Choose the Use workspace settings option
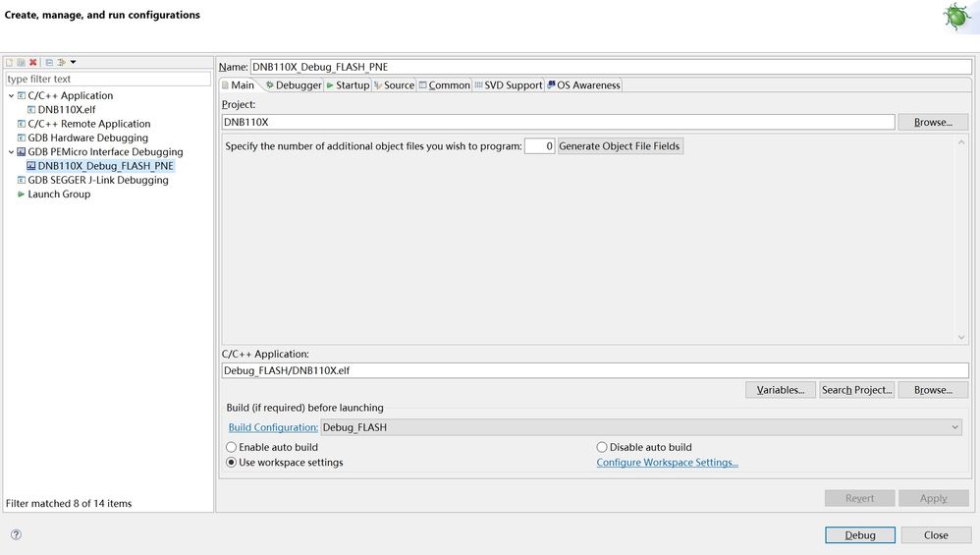Viewport: 980px width, 555px height. 232,463
